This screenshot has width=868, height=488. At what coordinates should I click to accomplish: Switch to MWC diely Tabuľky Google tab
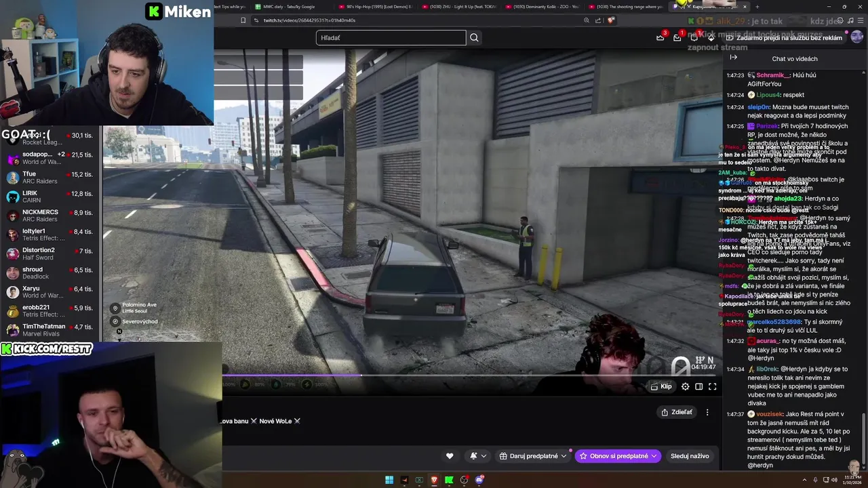coord(290,7)
